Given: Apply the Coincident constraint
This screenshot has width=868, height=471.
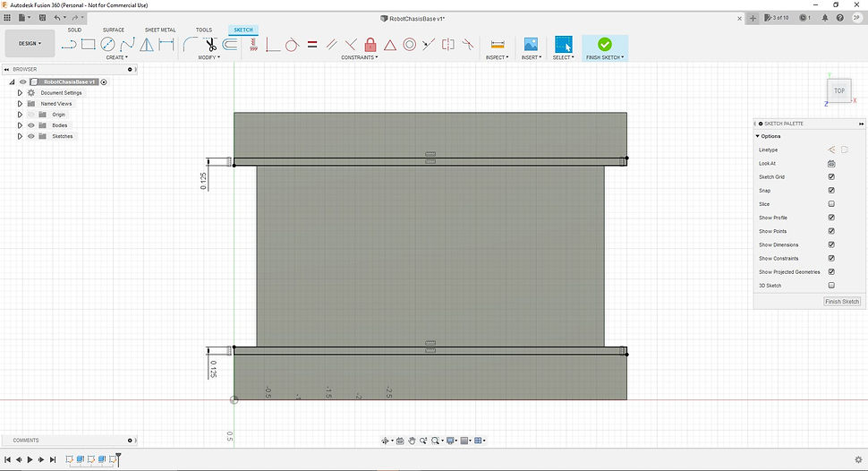Looking at the screenshot, I should (272, 45).
